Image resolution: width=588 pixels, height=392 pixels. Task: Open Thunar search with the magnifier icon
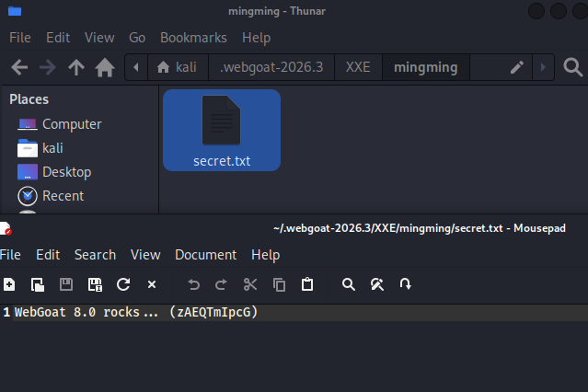pyautogui.click(x=572, y=67)
